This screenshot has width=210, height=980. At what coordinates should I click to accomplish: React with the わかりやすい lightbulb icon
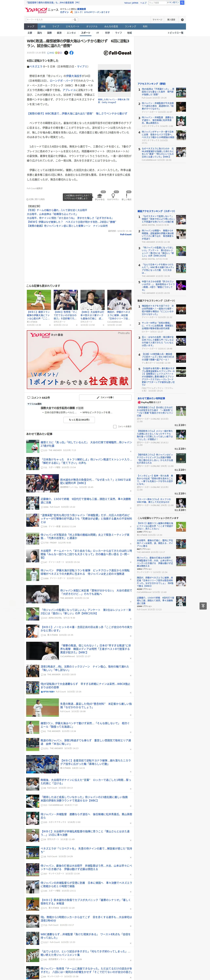[113, 196]
